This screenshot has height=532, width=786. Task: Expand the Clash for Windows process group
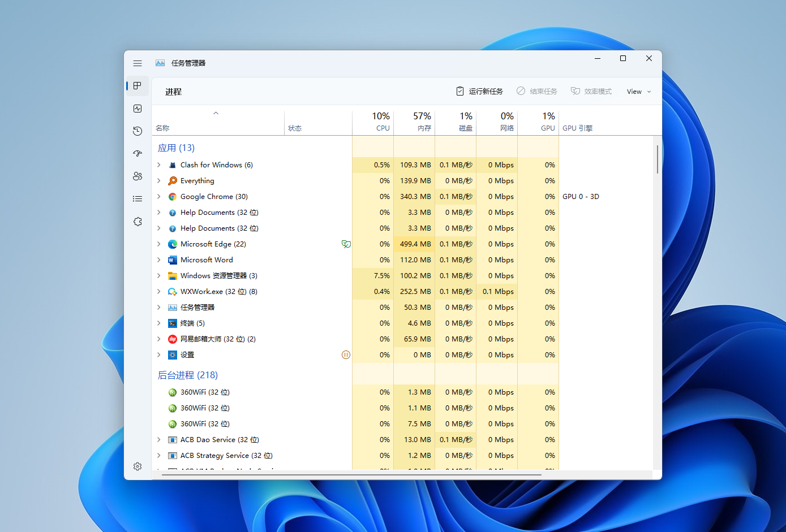pos(159,165)
